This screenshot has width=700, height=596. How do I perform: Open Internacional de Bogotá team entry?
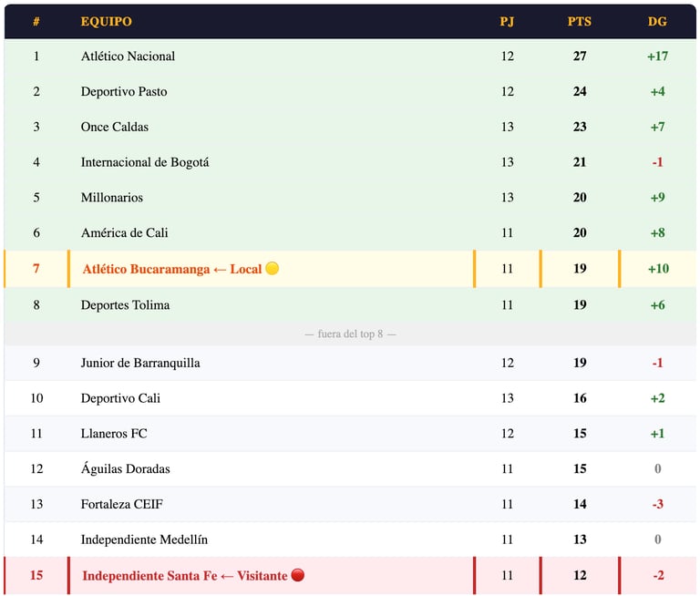[145, 162]
